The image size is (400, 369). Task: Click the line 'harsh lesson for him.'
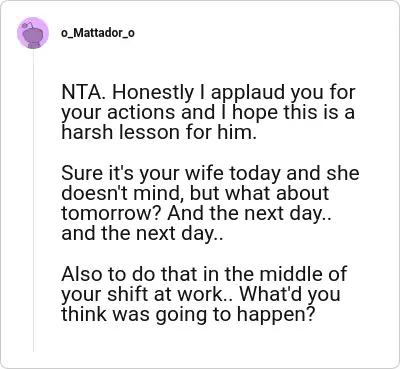click(x=159, y=132)
